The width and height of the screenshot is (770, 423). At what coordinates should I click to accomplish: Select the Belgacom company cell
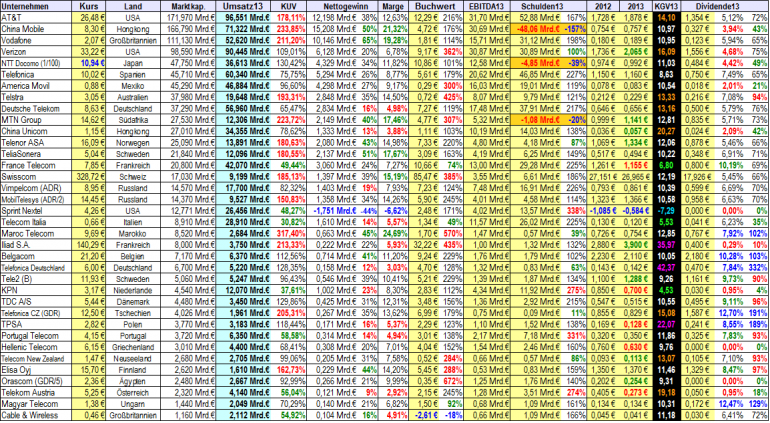point(36,256)
